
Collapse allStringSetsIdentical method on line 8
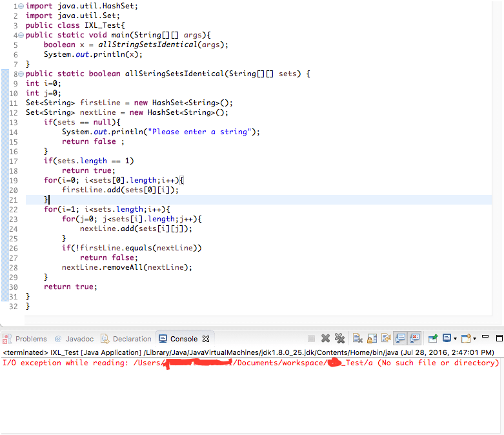click(21, 74)
